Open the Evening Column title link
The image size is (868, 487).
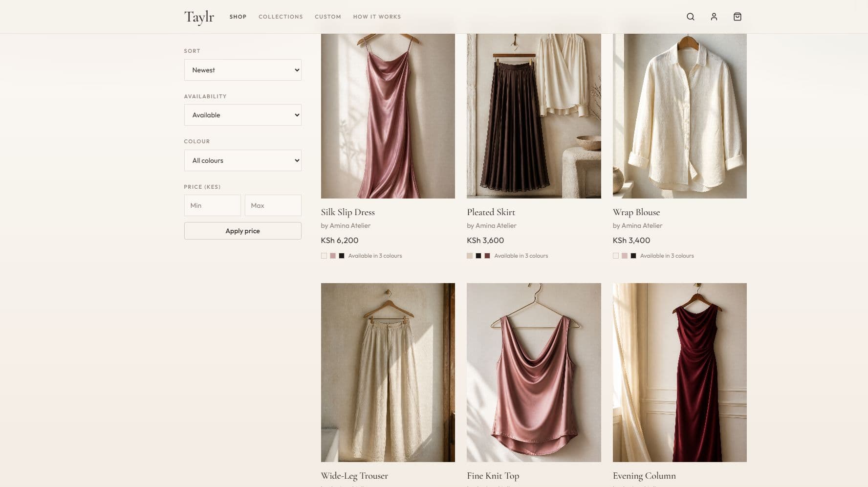tap(644, 476)
